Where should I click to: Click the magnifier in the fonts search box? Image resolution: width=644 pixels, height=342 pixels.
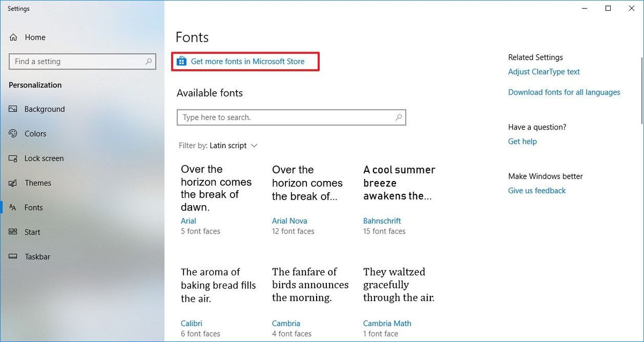(x=398, y=117)
